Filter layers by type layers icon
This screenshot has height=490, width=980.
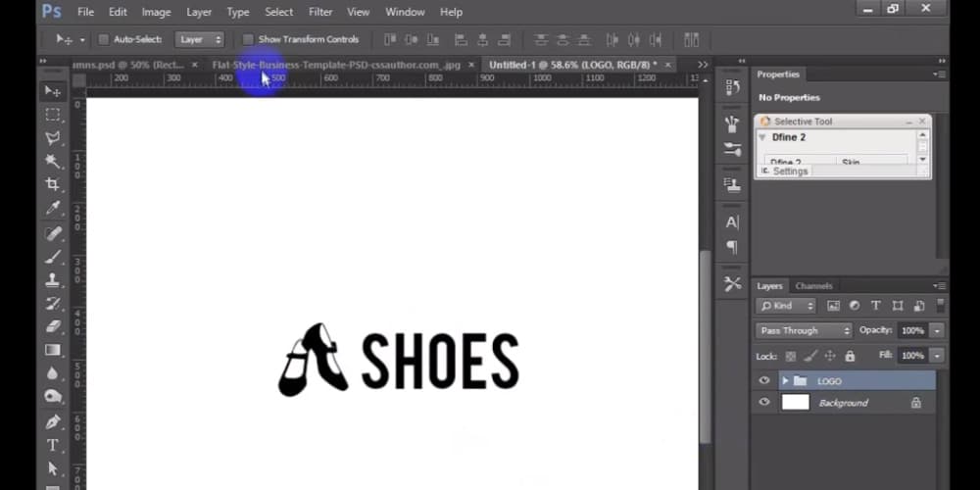(875, 306)
